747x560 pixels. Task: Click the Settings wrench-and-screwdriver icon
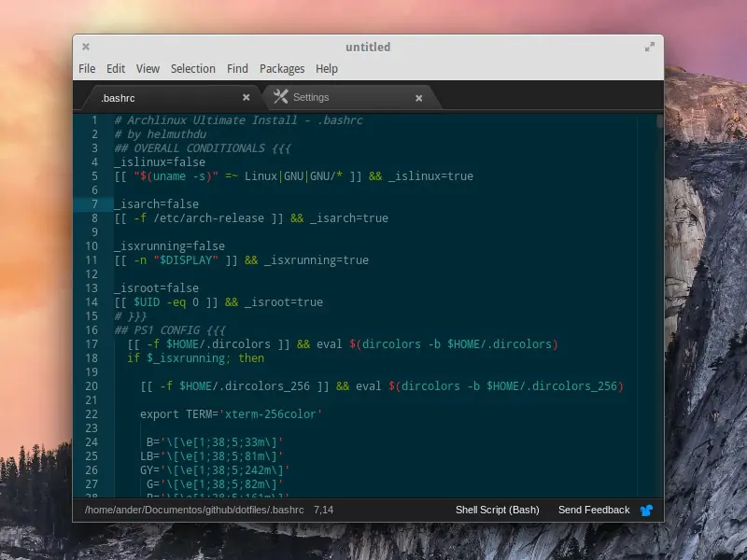[x=281, y=97]
